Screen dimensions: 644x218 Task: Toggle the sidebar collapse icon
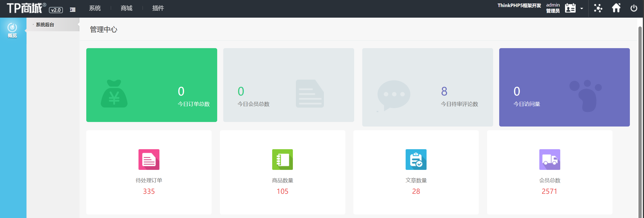[73, 10]
